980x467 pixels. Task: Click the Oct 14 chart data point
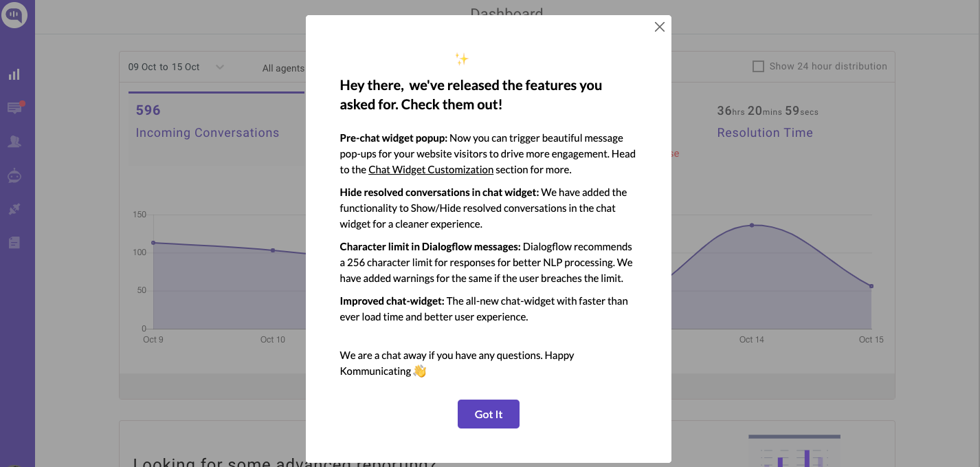click(x=751, y=226)
